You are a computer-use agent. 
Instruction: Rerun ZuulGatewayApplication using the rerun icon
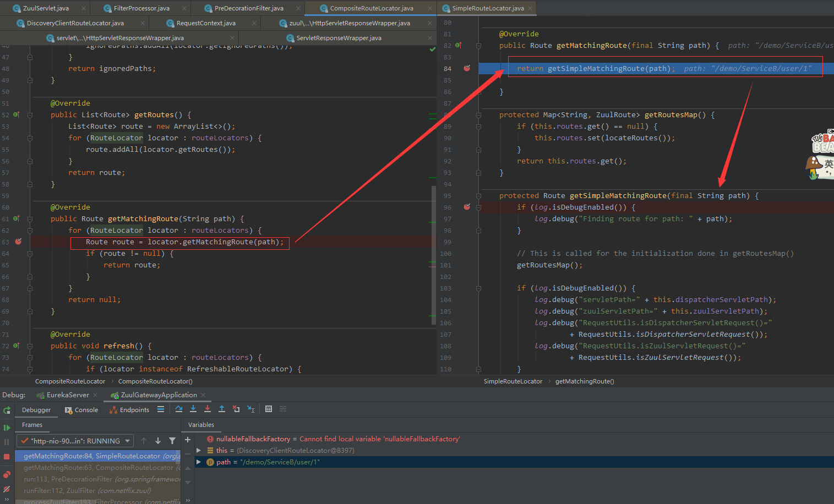pyautogui.click(x=7, y=410)
